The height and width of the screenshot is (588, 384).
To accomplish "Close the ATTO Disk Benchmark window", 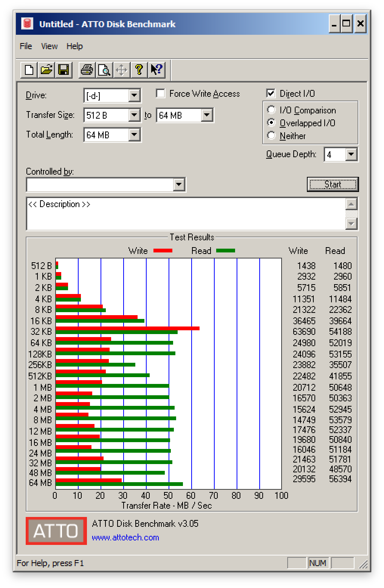I will [x=360, y=24].
